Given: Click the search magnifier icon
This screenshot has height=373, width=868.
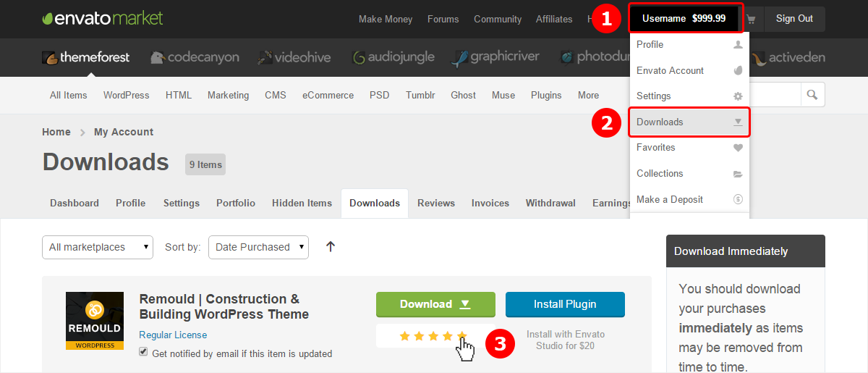Looking at the screenshot, I should click(812, 95).
